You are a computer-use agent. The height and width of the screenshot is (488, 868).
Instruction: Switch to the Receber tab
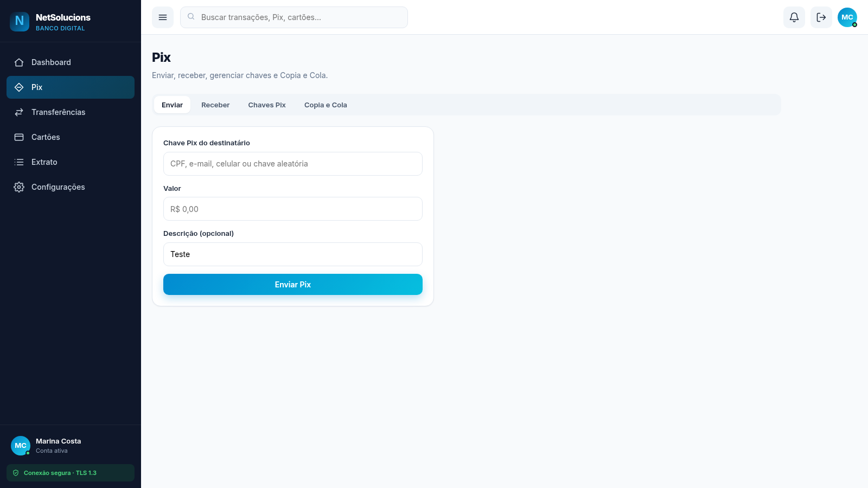tap(215, 105)
